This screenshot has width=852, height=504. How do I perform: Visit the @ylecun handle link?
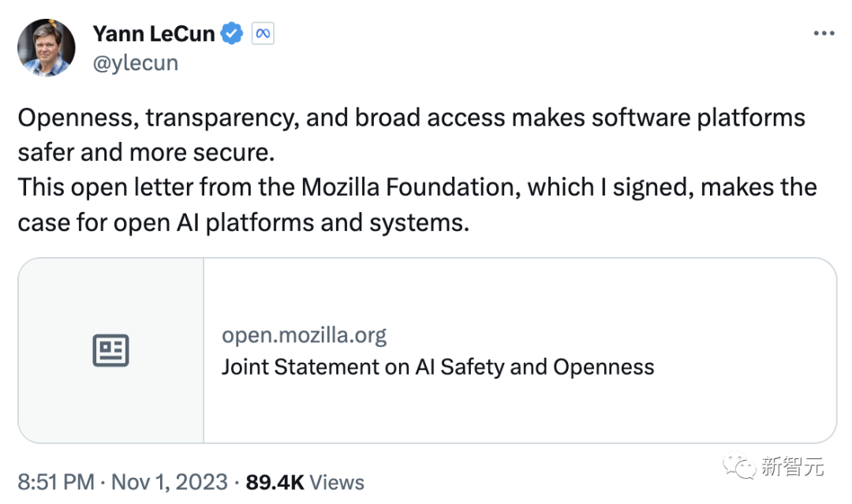pyautogui.click(x=136, y=63)
